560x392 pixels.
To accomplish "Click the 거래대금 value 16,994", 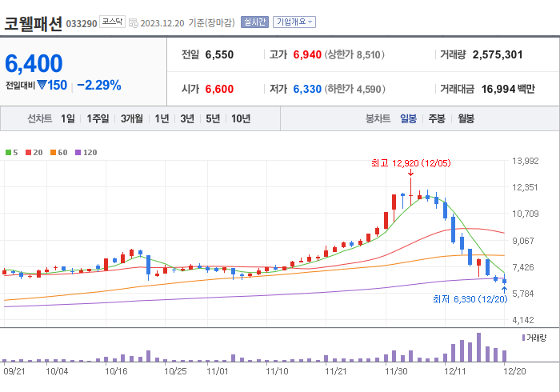I will point(498,89).
